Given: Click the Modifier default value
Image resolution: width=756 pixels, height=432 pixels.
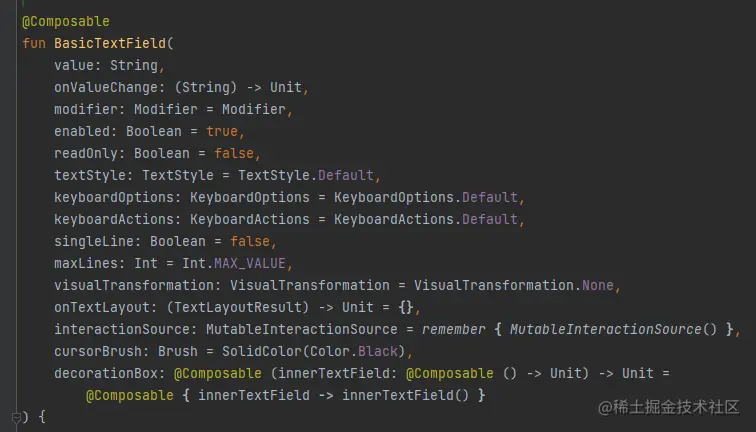Looking at the screenshot, I should pos(254,109).
